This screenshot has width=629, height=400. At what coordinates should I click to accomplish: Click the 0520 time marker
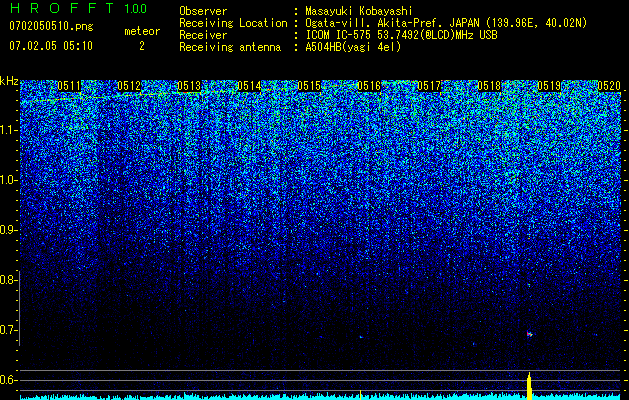(x=609, y=86)
